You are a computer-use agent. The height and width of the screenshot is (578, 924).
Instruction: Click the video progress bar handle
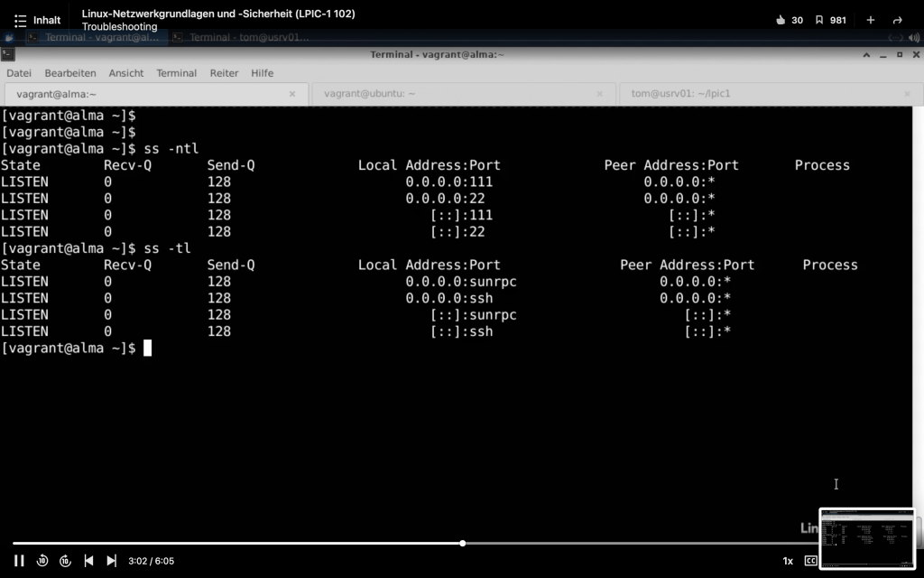[463, 544]
